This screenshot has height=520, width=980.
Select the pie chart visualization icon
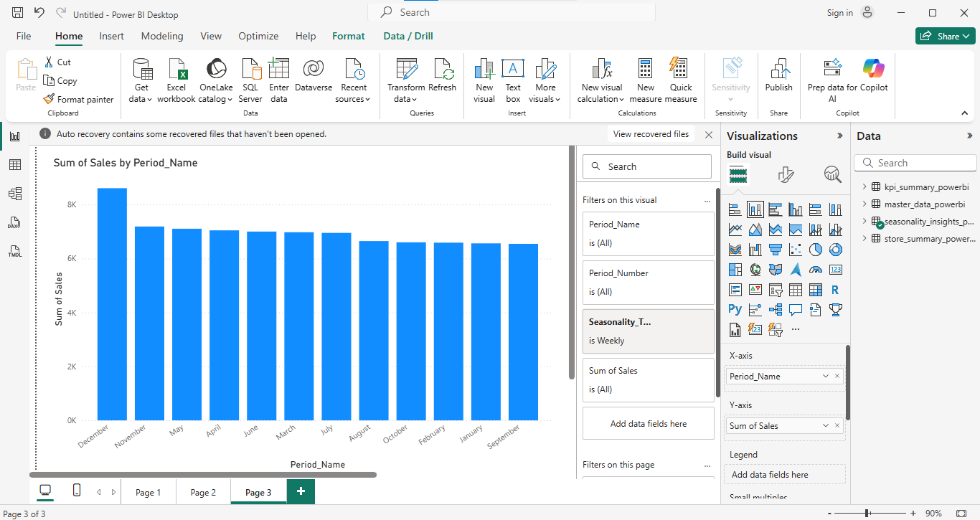pyautogui.click(x=815, y=250)
